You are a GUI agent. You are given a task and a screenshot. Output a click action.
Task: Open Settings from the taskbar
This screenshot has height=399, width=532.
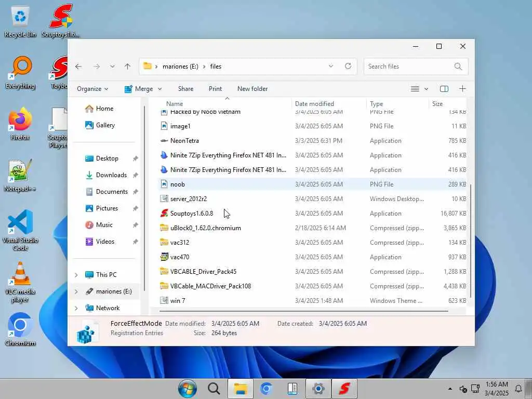tap(318, 389)
